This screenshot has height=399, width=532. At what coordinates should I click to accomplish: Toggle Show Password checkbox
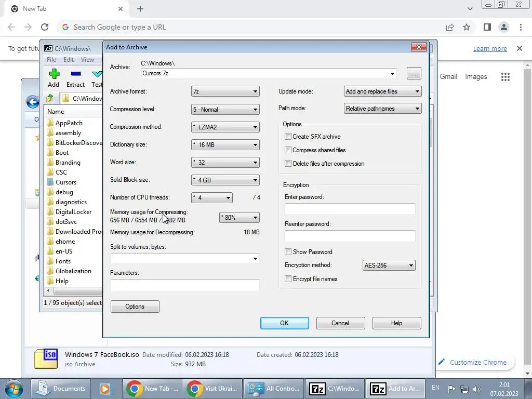click(x=288, y=252)
